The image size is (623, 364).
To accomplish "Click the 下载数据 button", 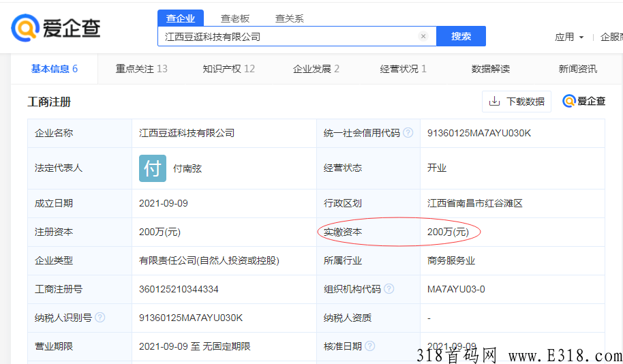I will [x=517, y=102].
